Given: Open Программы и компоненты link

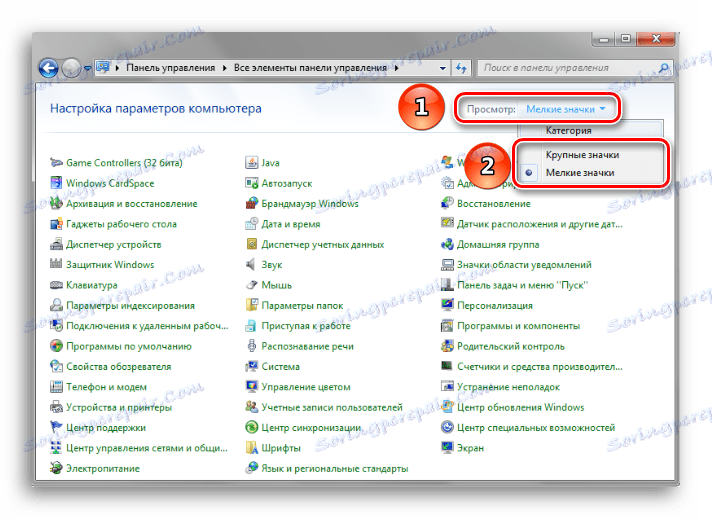Looking at the screenshot, I should click(518, 326).
